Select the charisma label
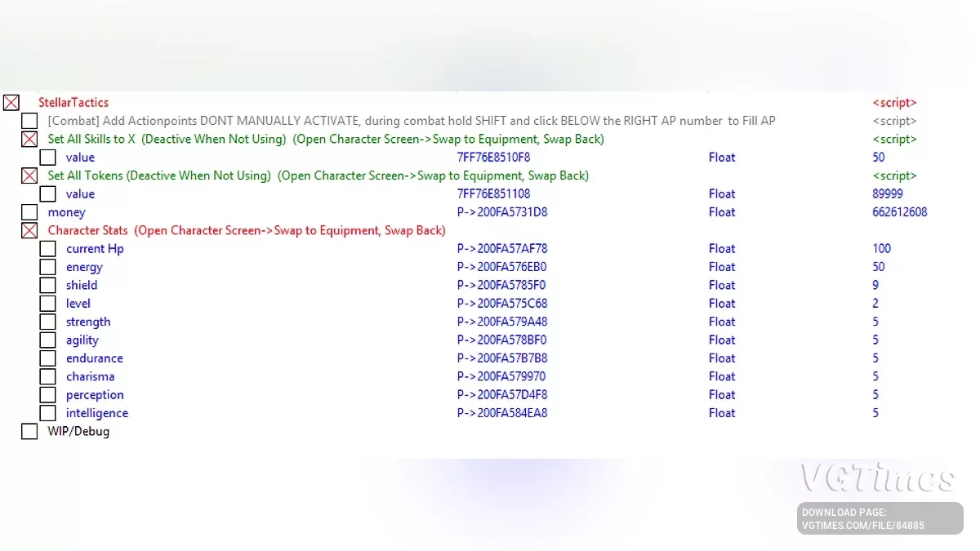980x551 pixels. tap(91, 376)
